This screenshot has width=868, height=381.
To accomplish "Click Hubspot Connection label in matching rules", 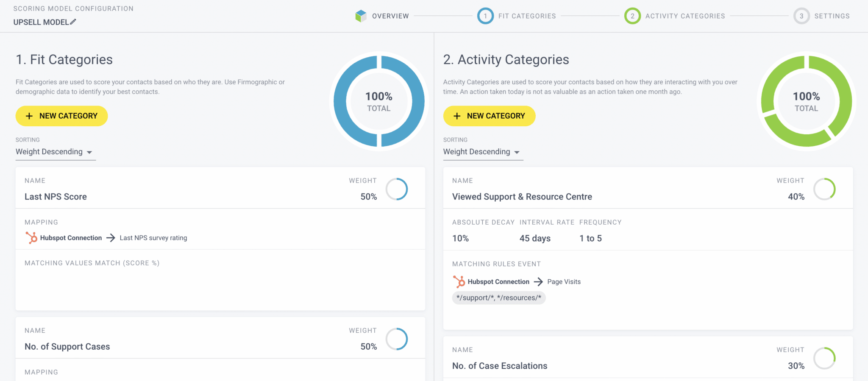I will click(498, 281).
